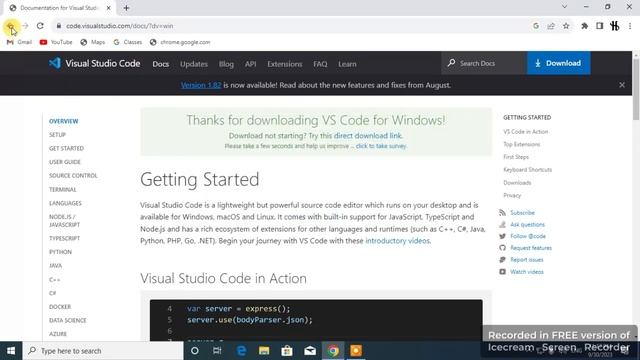Open the API menu item

click(x=251, y=64)
